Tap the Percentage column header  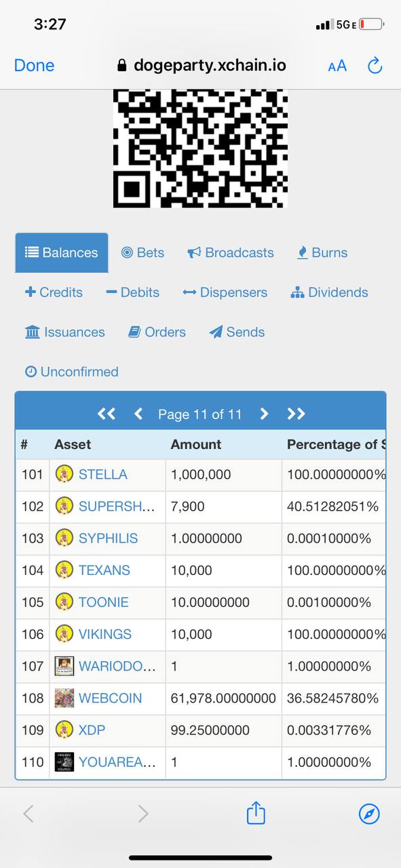336,444
